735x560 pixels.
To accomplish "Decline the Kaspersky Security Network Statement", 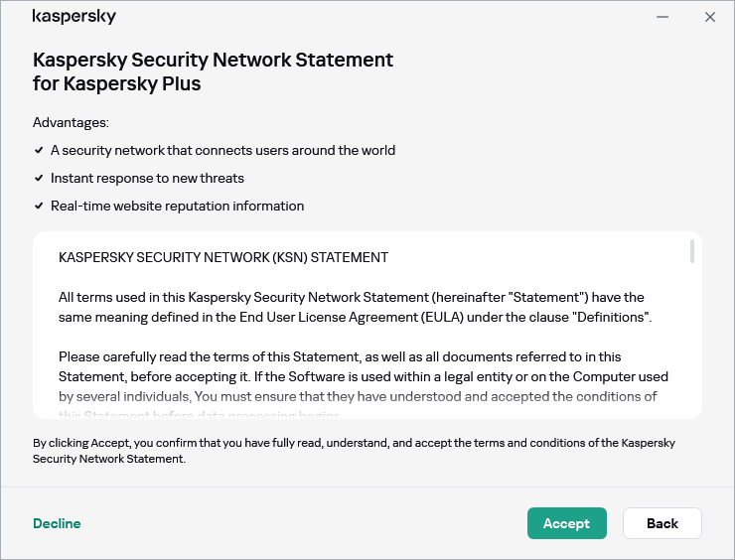I will coord(57,523).
